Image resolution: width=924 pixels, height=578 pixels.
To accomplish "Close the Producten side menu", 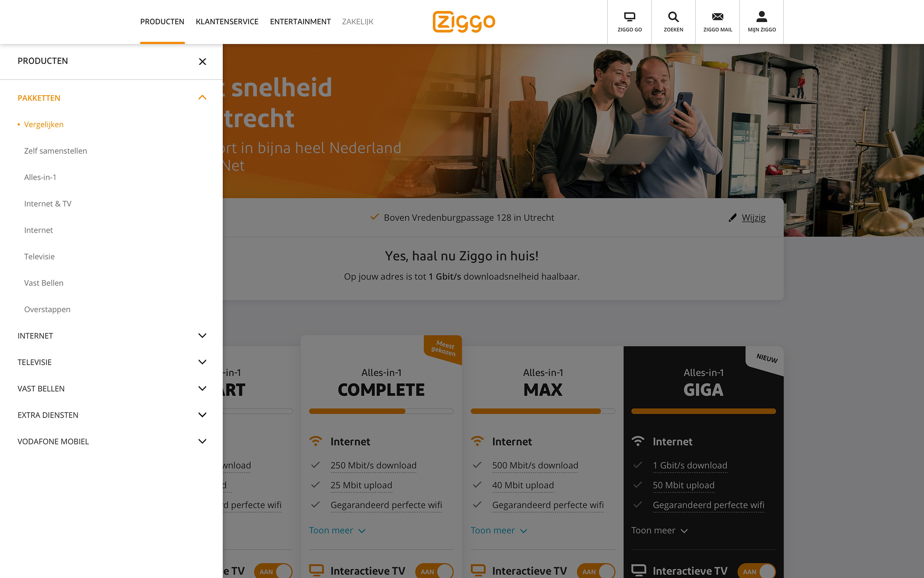I will pos(203,62).
